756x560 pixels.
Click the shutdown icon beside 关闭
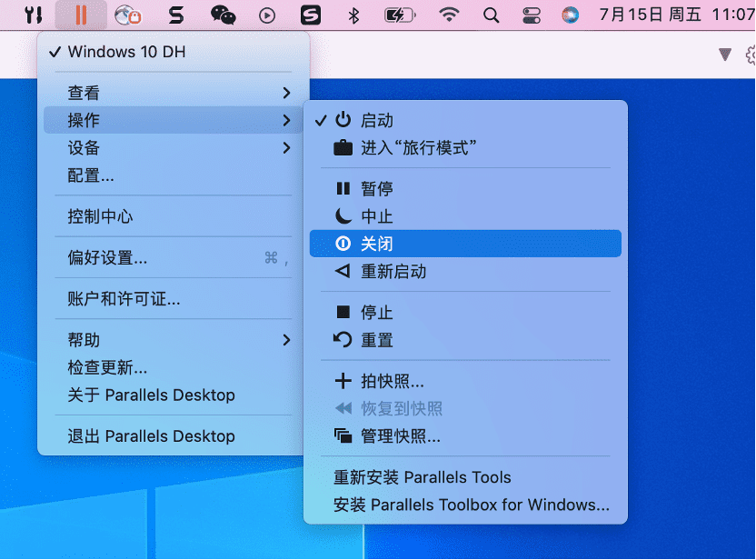[x=343, y=244]
